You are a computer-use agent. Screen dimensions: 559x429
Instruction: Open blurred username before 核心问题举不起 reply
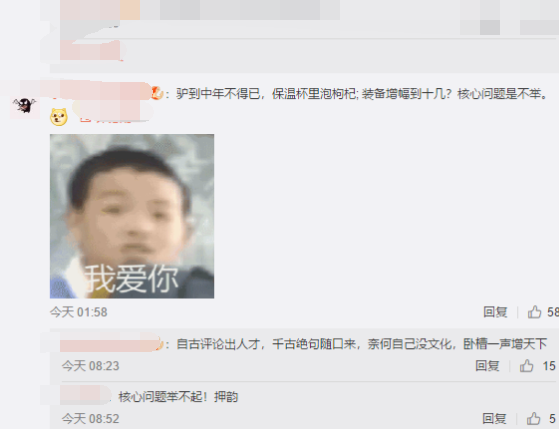[86, 394]
